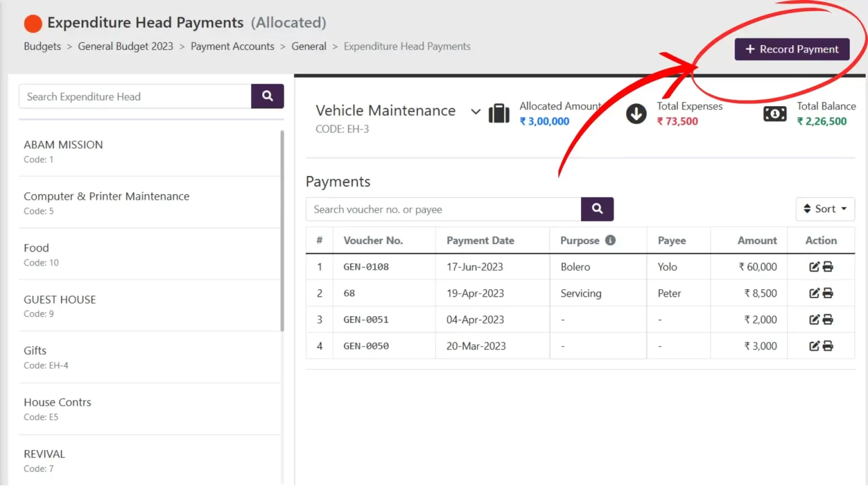Click voucher number GEN-0050
Image resolution: width=868 pixels, height=488 pixels.
[366, 346]
